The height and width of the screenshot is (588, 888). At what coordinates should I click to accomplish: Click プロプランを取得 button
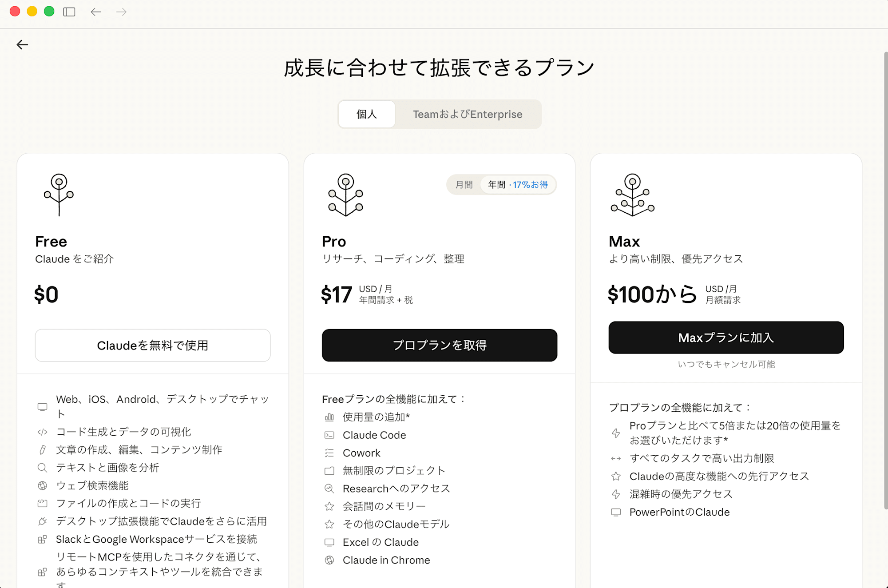[x=440, y=345]
